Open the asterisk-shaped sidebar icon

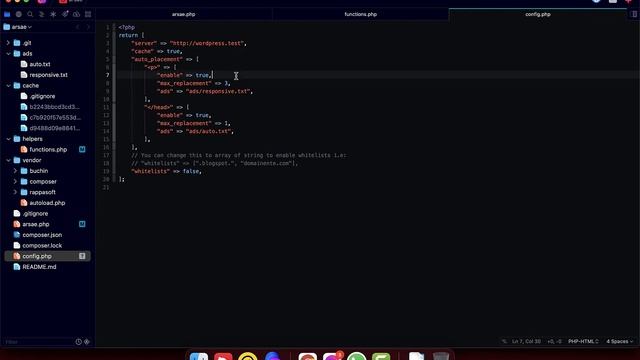point(53,14)
